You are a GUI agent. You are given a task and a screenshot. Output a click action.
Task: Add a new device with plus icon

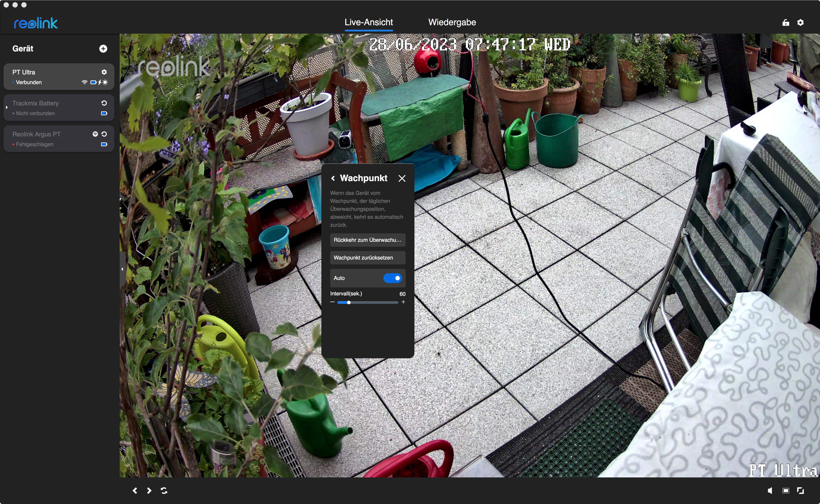[x=103, y=49]
